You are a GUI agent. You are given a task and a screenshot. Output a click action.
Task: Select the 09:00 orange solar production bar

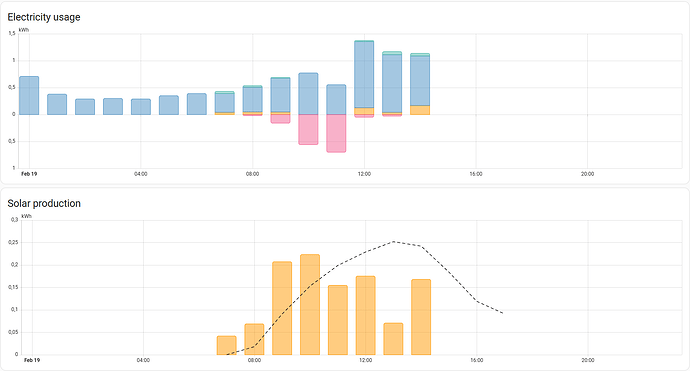(282, 308)
